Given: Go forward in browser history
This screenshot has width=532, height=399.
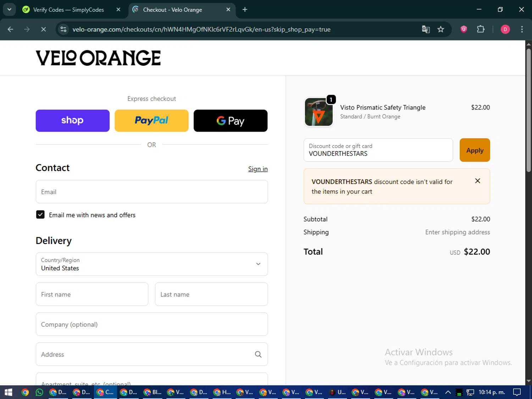Looking at the screenshot, I should point(27,29).
